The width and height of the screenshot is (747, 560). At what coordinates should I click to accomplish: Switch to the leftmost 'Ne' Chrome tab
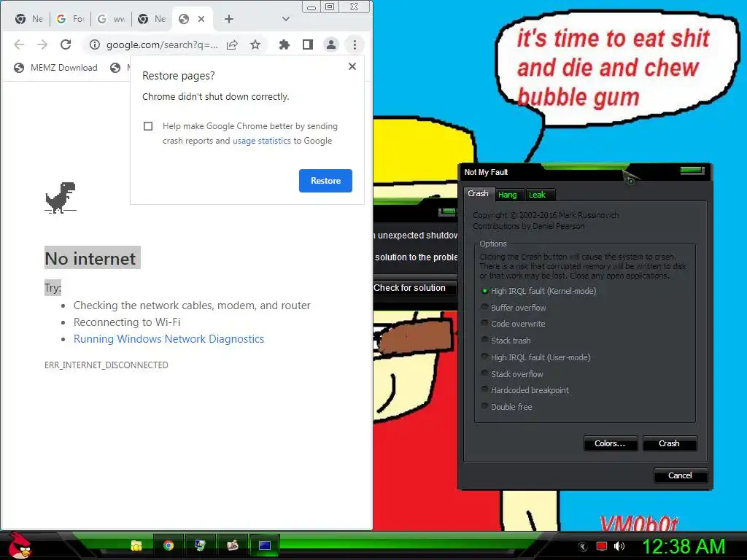point(29,19)
